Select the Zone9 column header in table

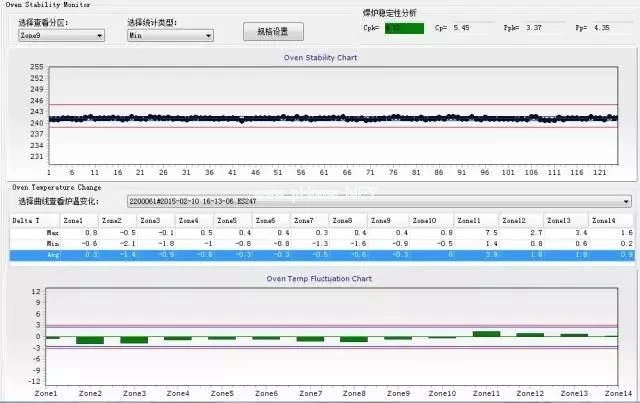[387, 220]
